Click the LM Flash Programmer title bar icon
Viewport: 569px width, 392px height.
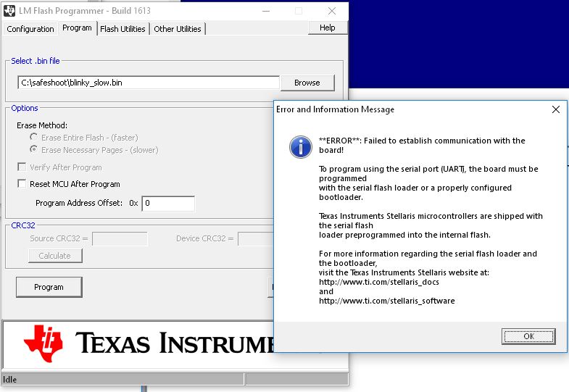[9, 11]
